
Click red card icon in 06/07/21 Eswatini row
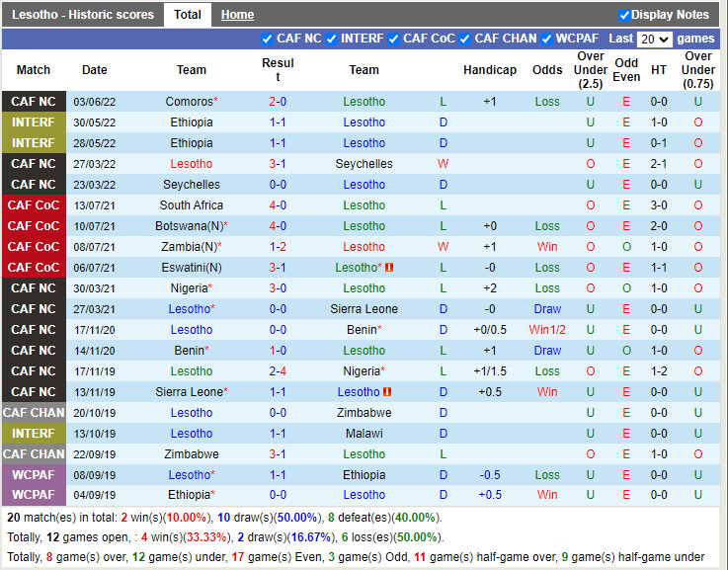click(x=389, y=268)
